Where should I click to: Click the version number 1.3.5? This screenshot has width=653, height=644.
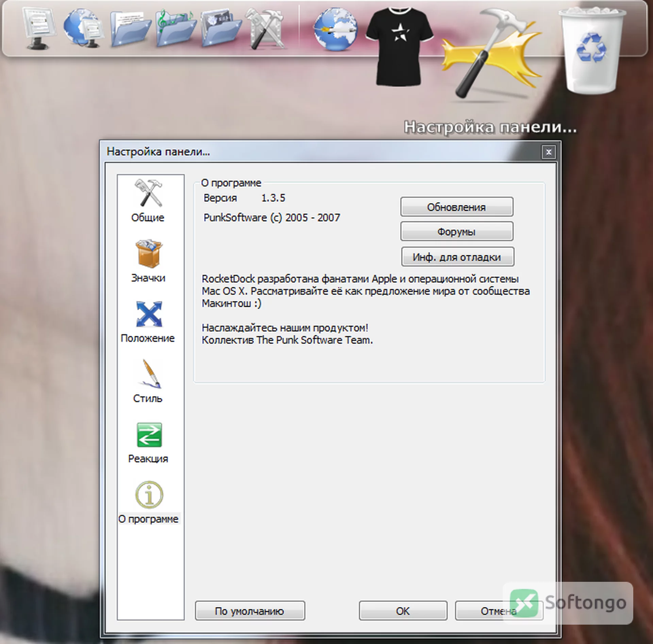(x=273, y=198)
